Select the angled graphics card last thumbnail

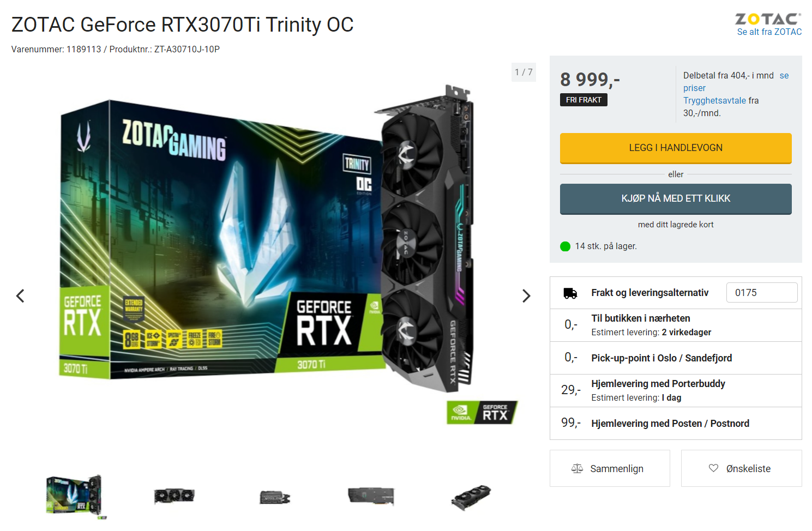coord(471,497)
